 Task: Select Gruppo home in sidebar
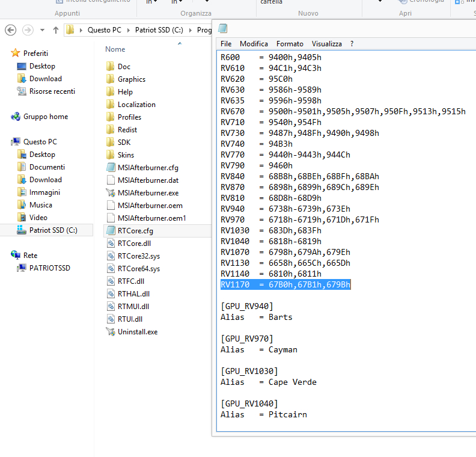pos(46,117)
